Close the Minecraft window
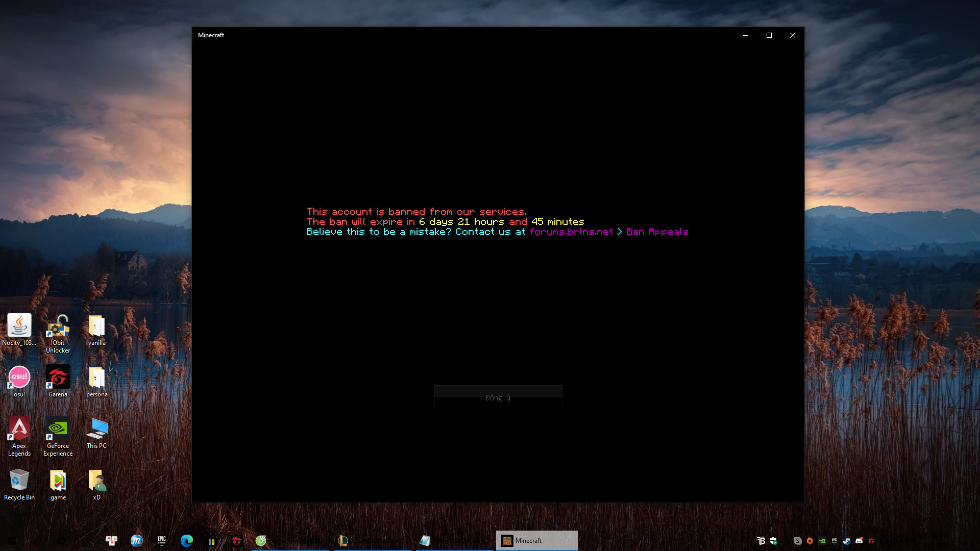The image size is (980, 551). tap(793, 35)
